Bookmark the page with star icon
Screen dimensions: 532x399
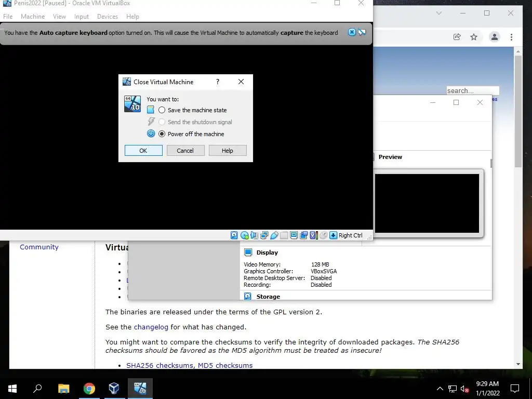click(474, 37)
